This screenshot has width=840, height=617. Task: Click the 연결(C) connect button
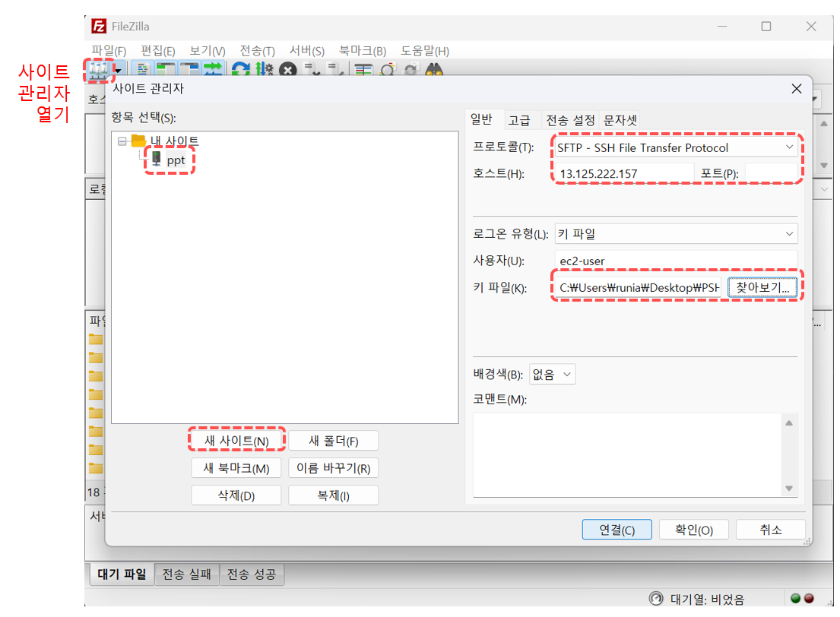(617, 529)
